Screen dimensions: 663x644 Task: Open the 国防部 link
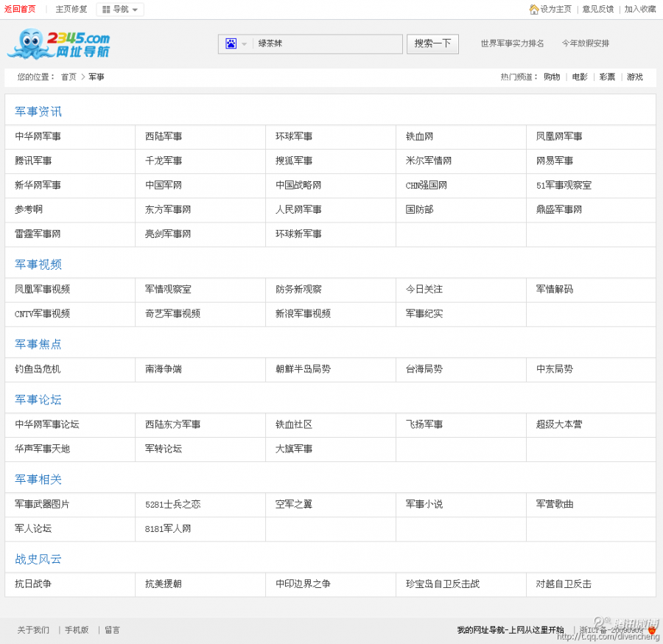tap(419, 209)
